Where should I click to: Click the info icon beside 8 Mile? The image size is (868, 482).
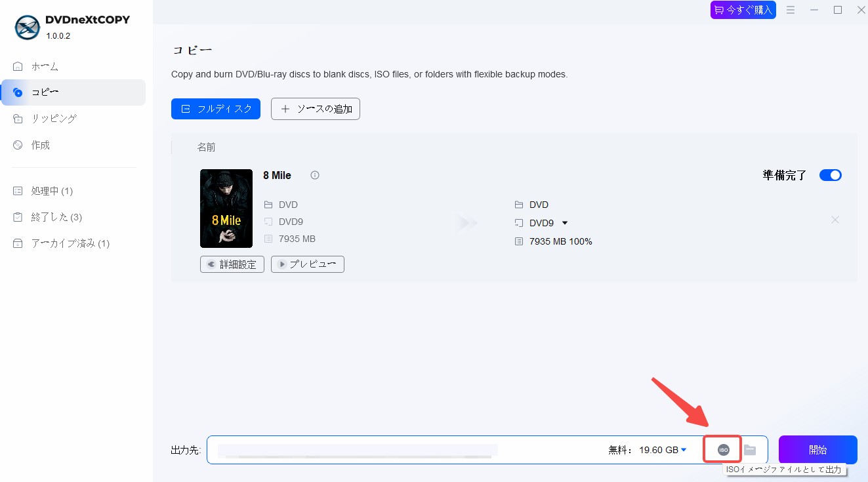point(315,175)
